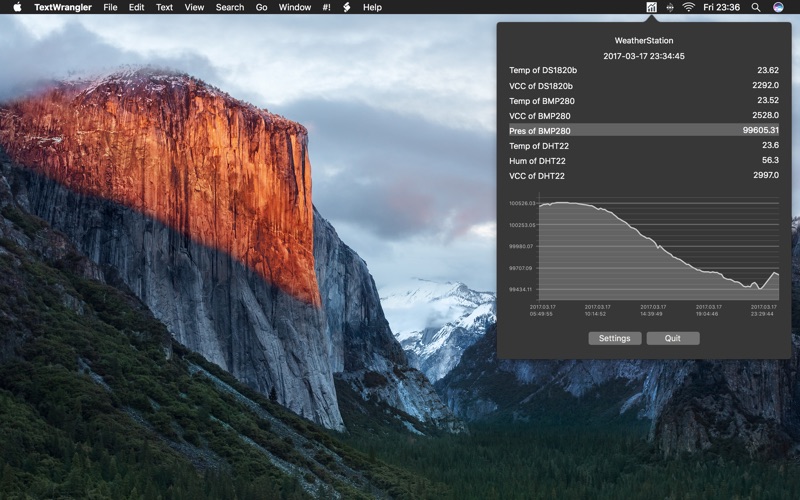Launch Siri from the menu bar
Screen dimensions: 800x500
(x=778, y=7)
